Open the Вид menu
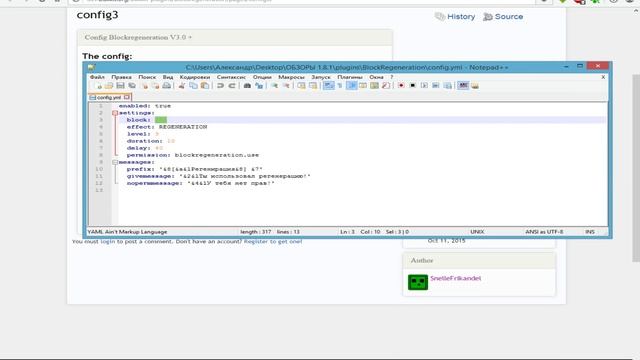 [x=168, y=77]
